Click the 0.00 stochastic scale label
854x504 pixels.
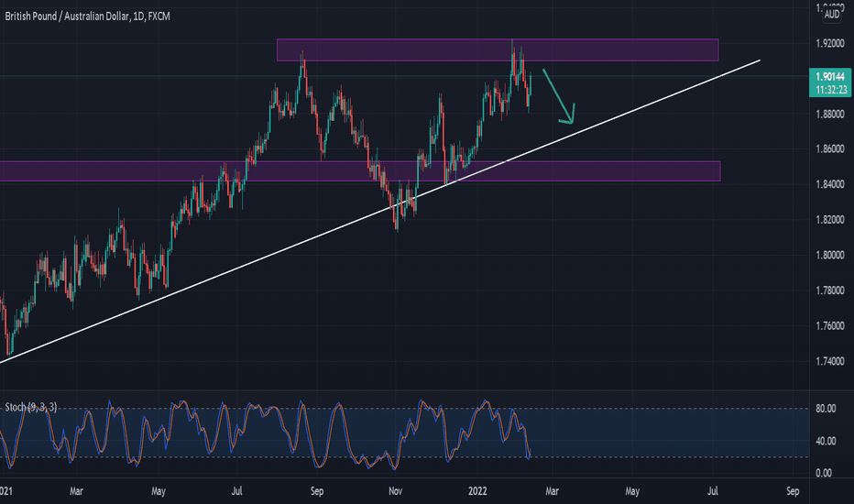(x=824, y=473)
